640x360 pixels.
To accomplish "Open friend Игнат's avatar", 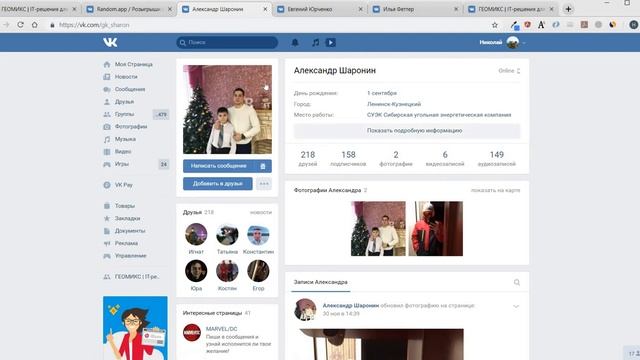I will click(x=196, y=234).
